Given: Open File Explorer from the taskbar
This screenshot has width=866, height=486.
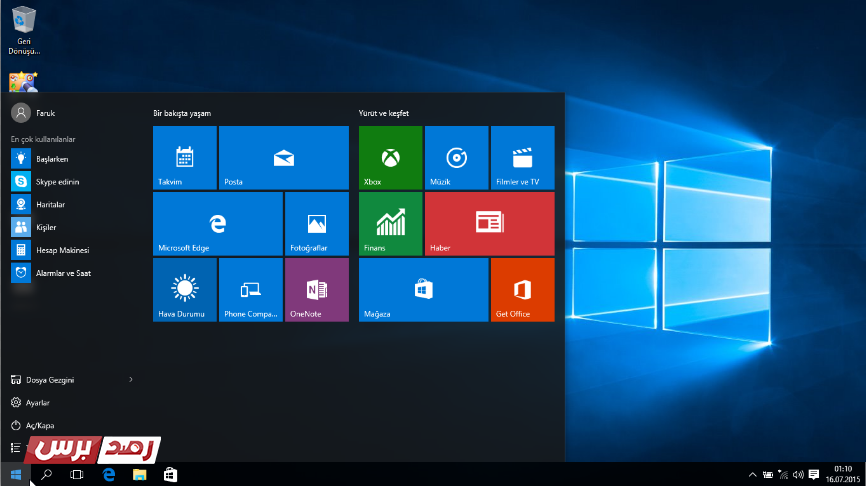Looking at the screenshot, I should coord(140,474).
